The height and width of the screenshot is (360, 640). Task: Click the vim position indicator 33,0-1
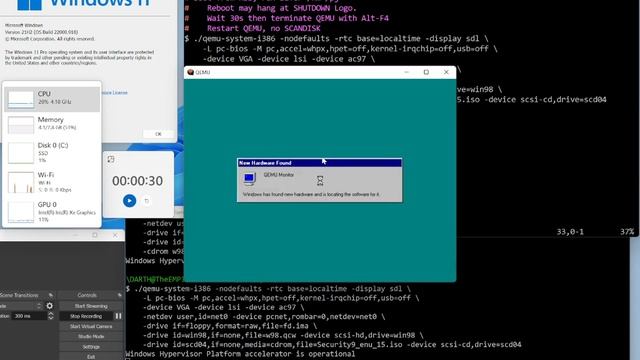point(570,232)
